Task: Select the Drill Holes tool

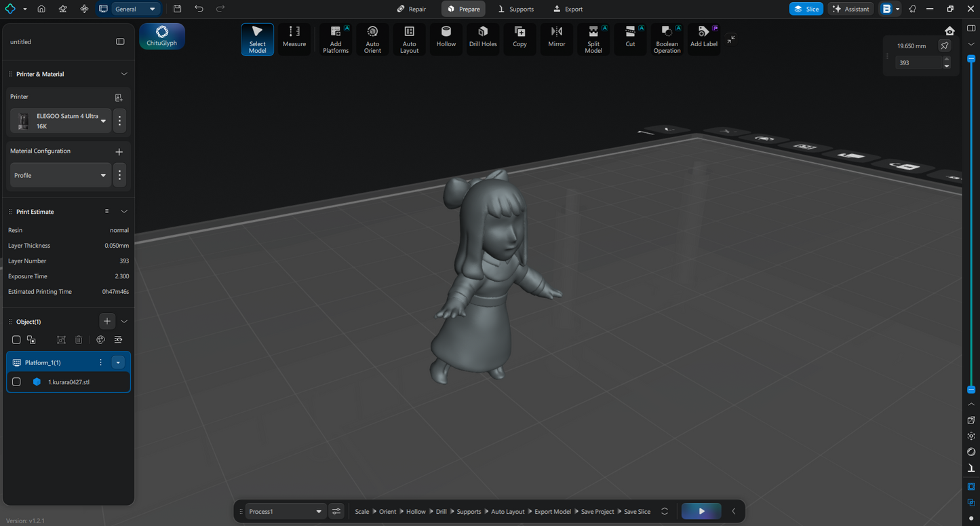Action: click(483, 39)
